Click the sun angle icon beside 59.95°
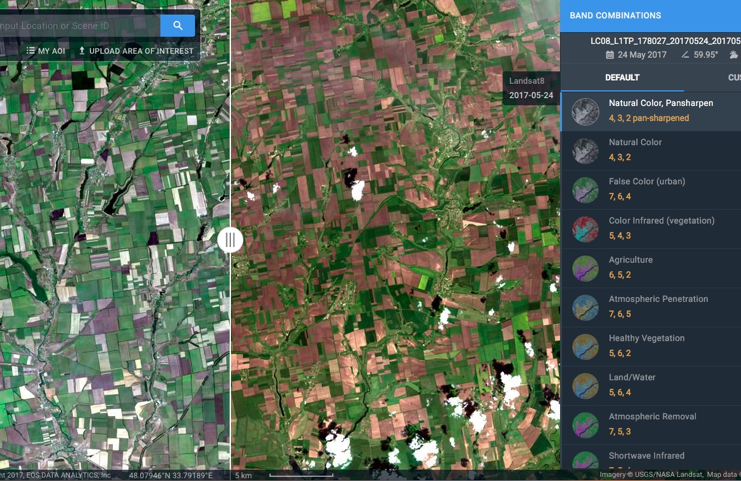 click(685, 55)
